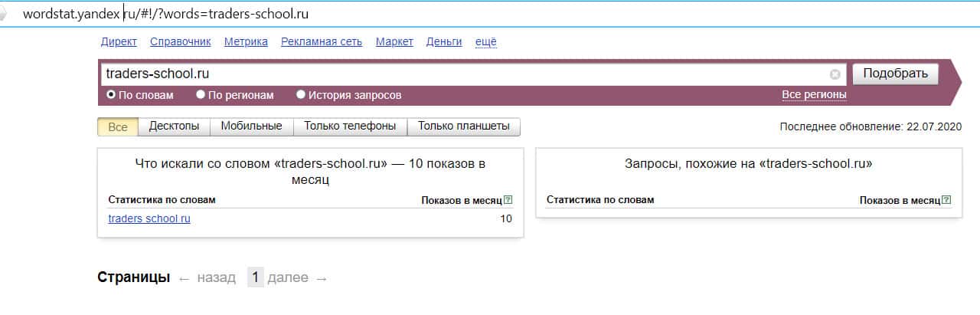Switch to the Только телефоны tab
980x315 pixels.
click(x=350, y=126)
